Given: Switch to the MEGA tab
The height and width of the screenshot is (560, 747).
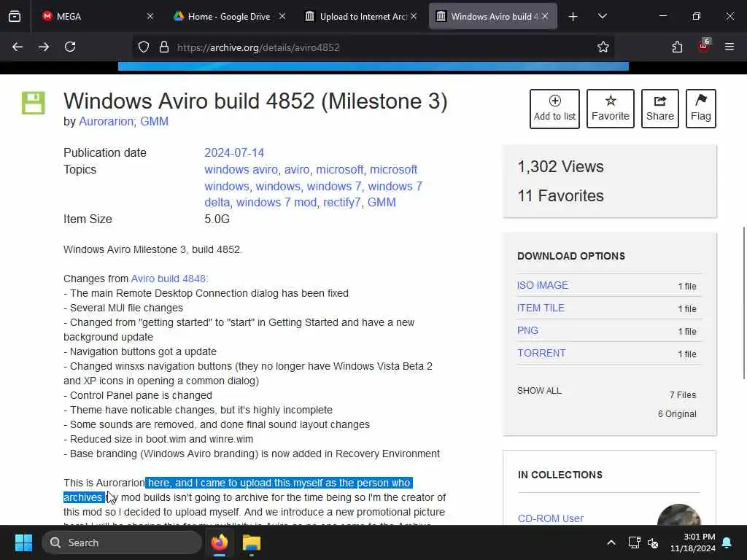Looking at the screenshot, I should (96, 16).
